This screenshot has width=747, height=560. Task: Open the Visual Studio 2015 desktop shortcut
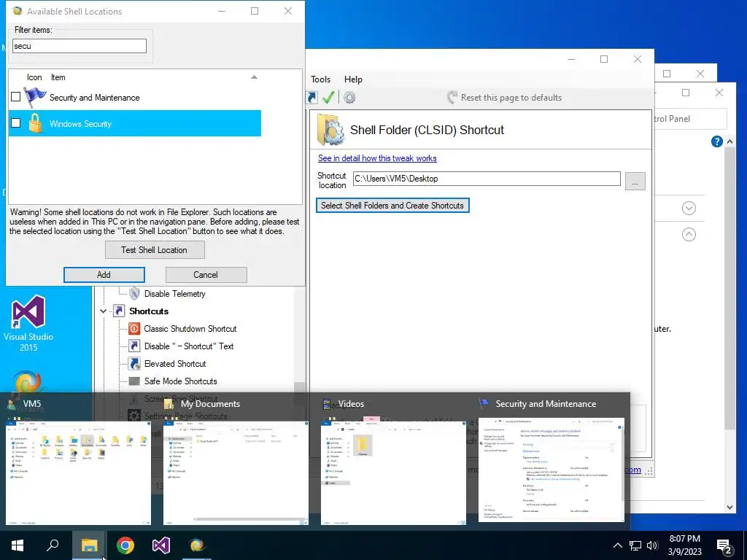pyautogui.click(x=28, y=323)
